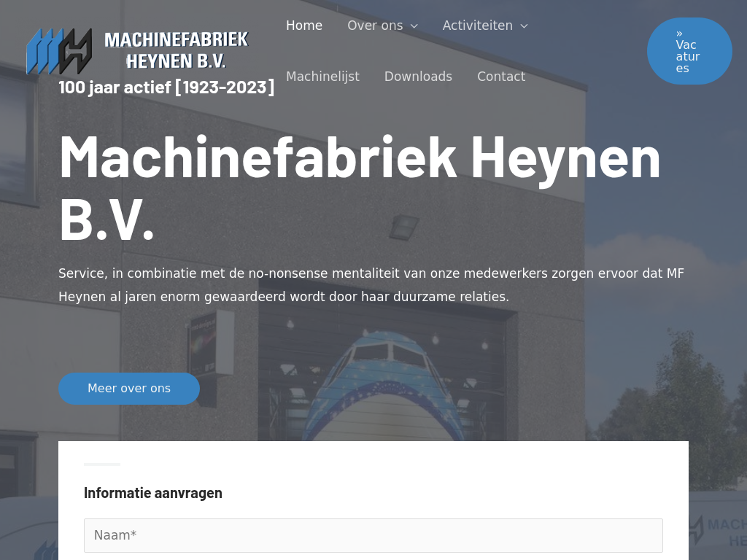Open the Home menu item
The width and height of the screenshot is (747, 560).
click(304, 26)
